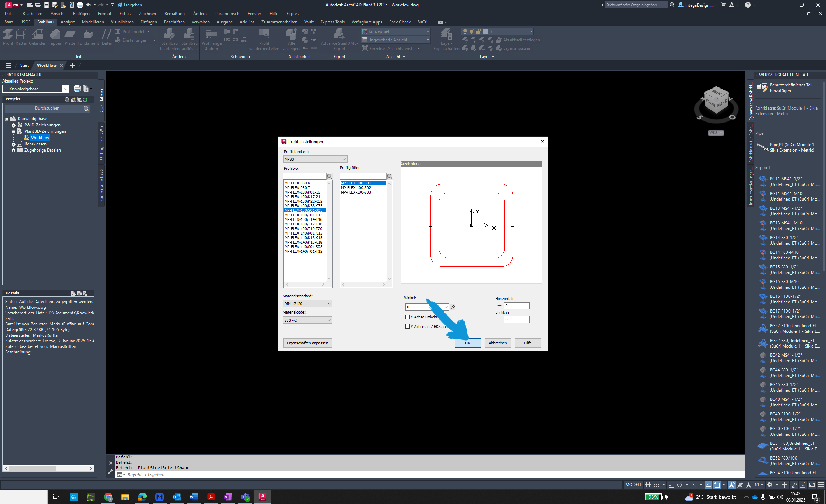Click the Eigenschaften anpassen button

[x=307, y=343]
